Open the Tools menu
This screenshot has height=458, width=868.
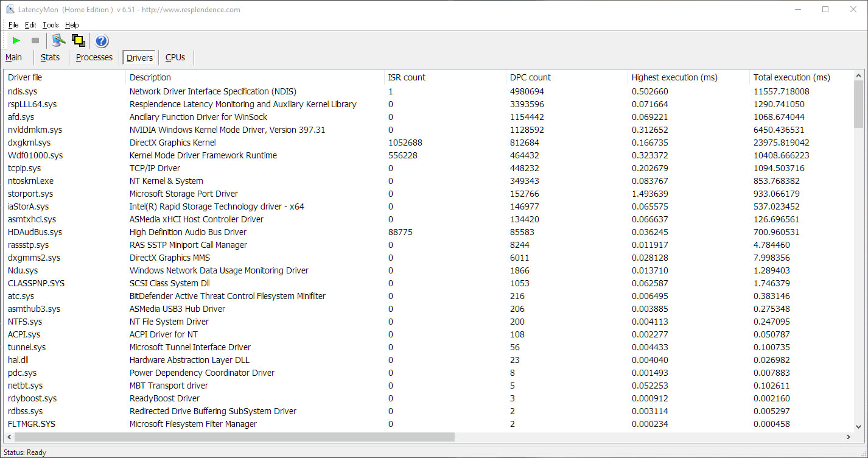click(x=51, y=25)
